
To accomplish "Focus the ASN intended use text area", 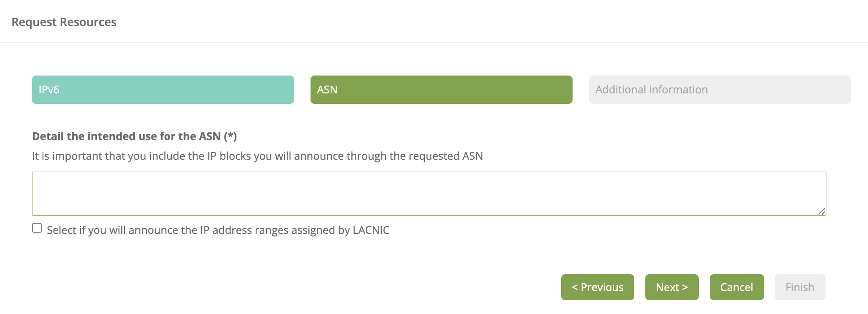I will click(x=429, y=193).
